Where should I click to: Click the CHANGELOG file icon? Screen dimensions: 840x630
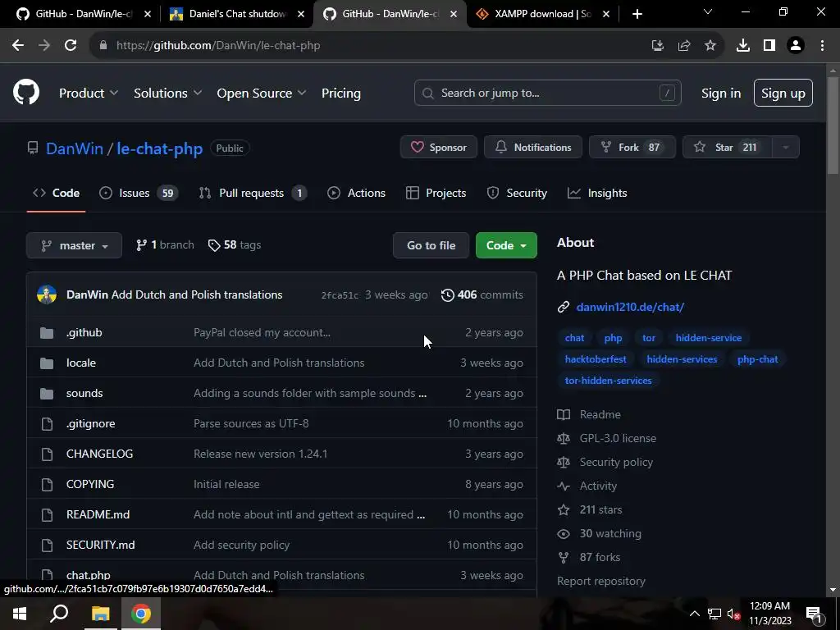tap(47, 454)
